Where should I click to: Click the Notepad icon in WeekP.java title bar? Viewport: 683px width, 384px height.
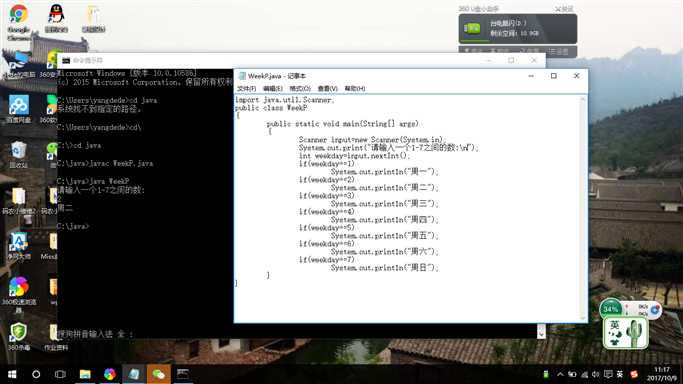[242, 76]
